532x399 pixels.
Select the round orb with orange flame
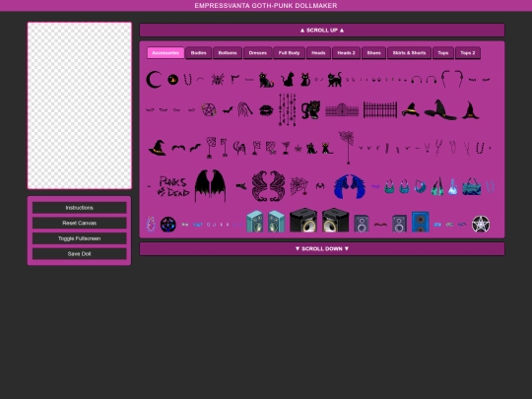click(173, 80)
